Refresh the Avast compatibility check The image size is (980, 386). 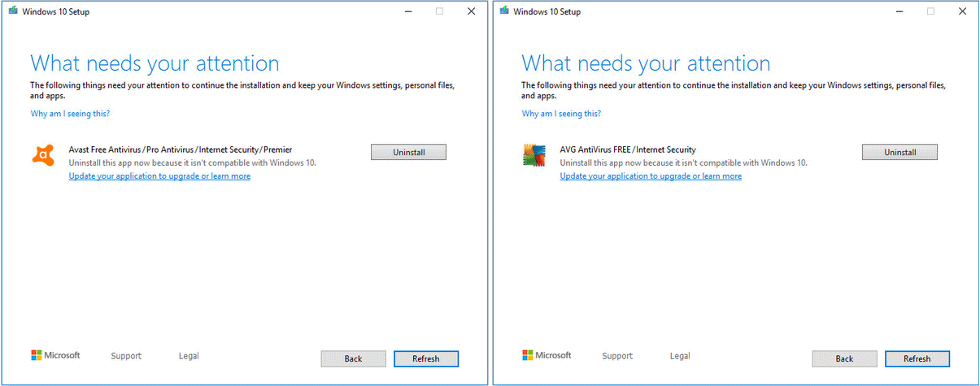(426, 358)
